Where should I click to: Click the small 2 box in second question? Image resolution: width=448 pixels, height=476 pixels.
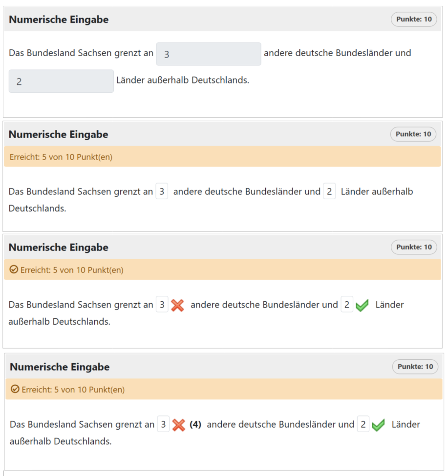329,191
